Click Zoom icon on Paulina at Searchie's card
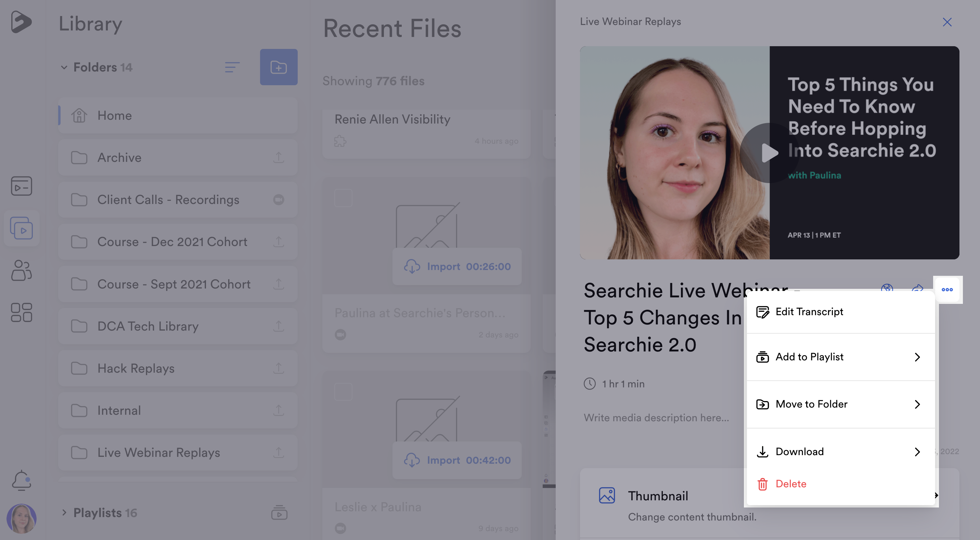 pyautogui.click(x=340, y=334)
